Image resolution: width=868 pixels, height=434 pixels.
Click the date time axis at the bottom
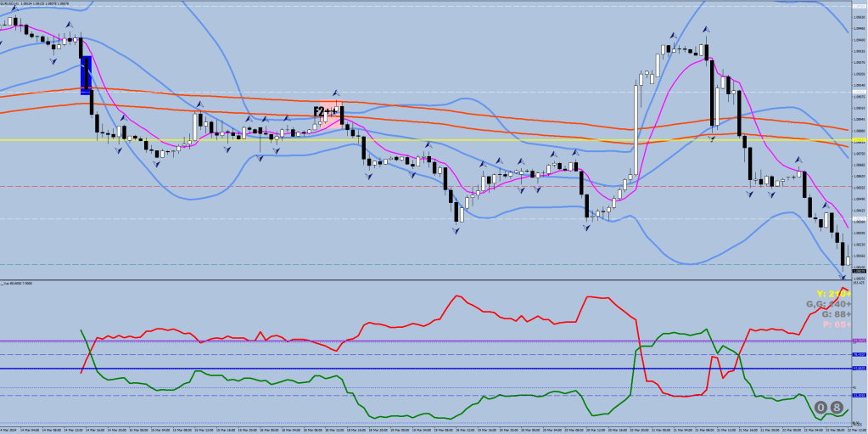pos(424,430)
